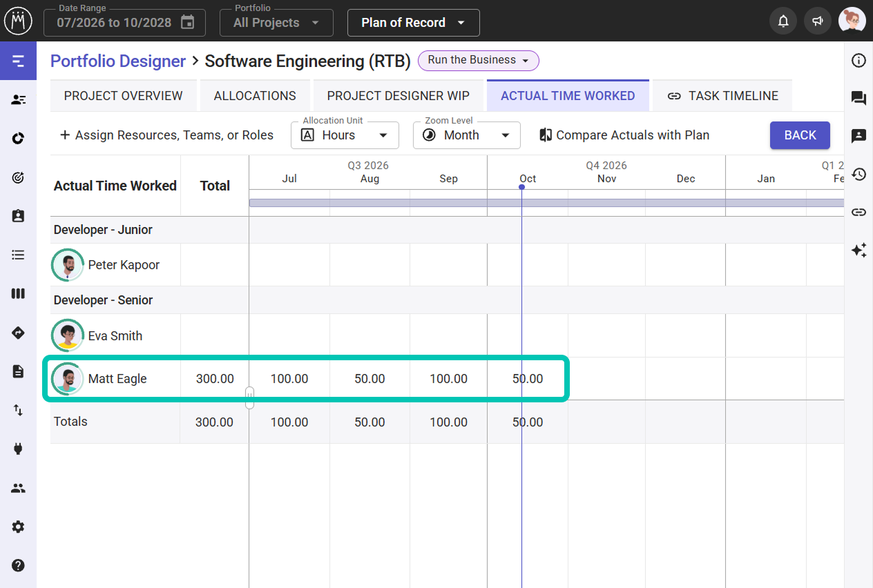873x588 pixels.
Task: Open the clipboard assignment icon in sidebar
Action: [x=18, y=216]
